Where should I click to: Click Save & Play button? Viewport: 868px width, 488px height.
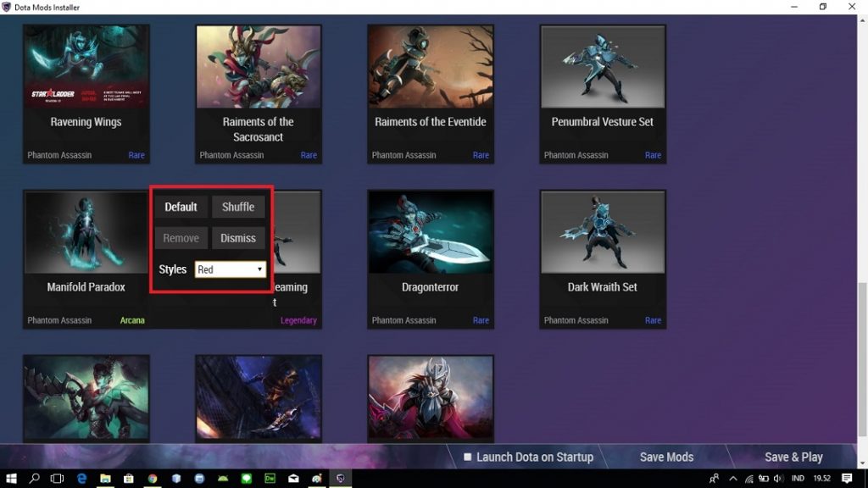pos(793,457)
